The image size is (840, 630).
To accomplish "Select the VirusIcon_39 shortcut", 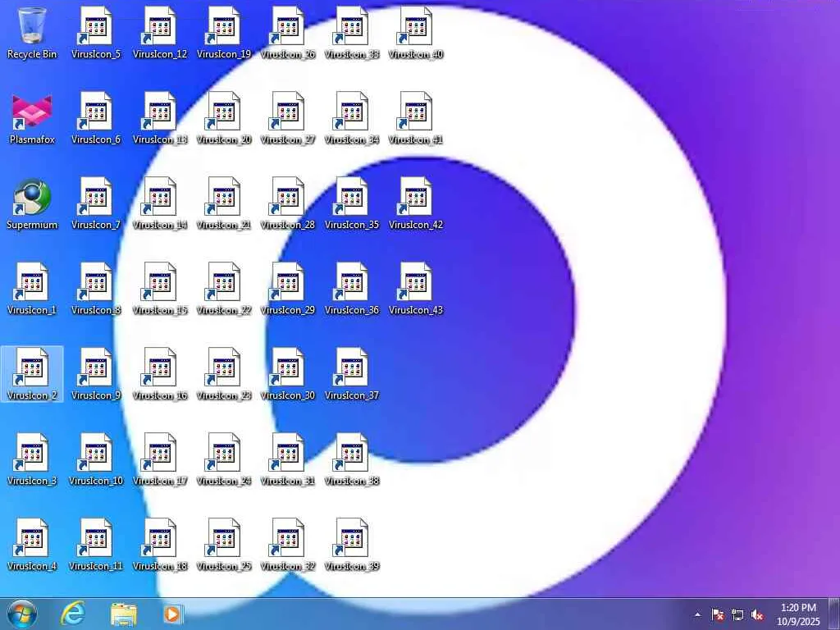I will click(352, 545).
